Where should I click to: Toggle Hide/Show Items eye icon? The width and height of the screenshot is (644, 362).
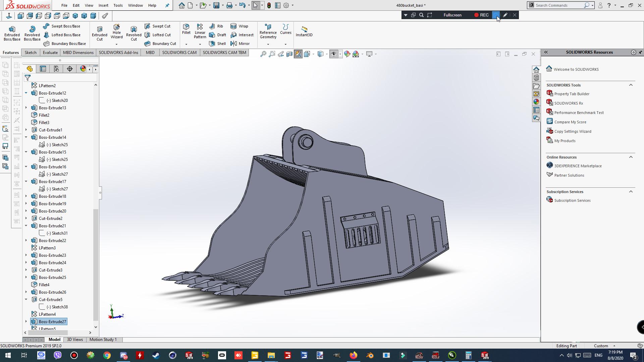pos(334,54)
